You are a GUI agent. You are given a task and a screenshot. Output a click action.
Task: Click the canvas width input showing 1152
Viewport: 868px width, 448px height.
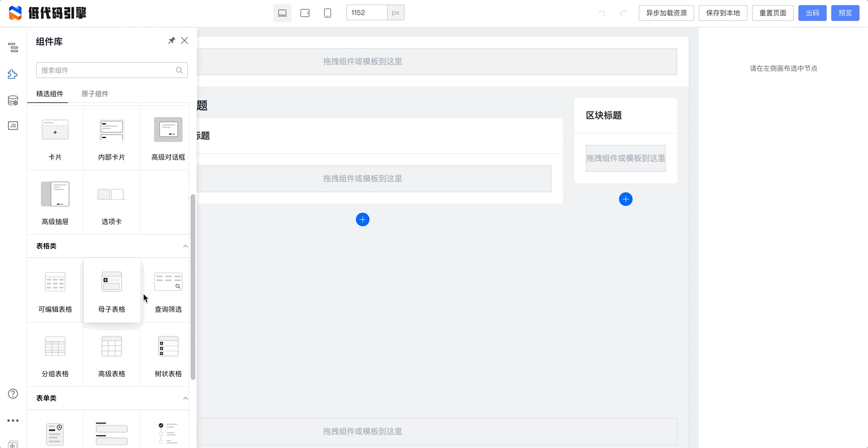click(x=367, y=13)
